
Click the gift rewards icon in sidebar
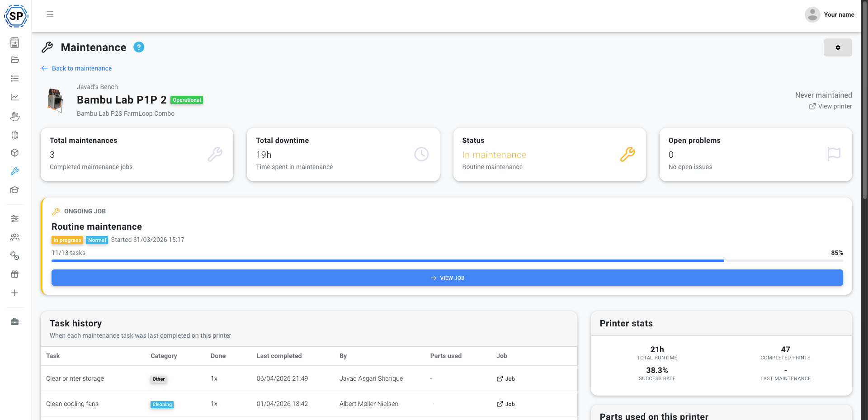(x=15, y=274)
